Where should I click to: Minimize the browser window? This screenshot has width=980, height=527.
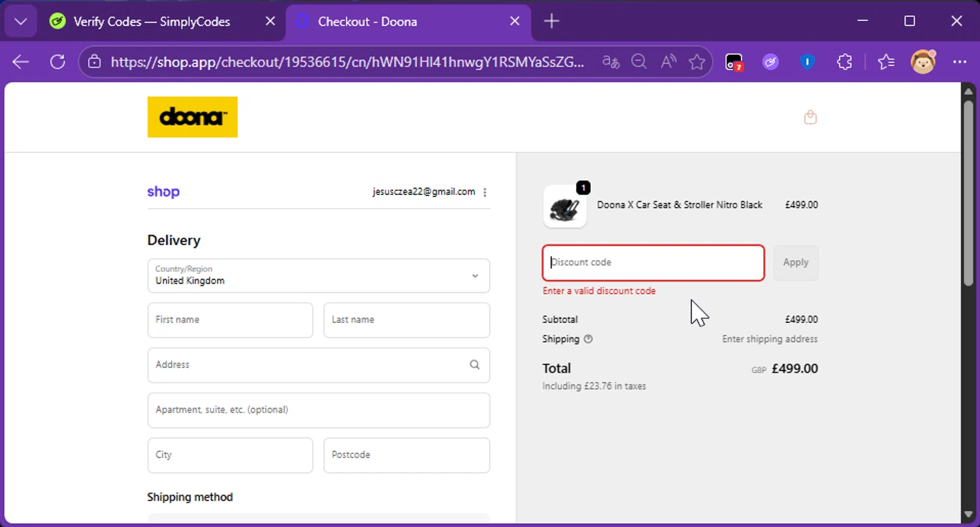coord(862,22)
